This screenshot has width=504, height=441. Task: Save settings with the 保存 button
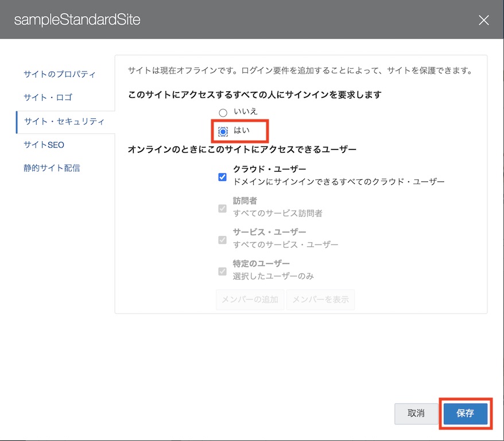[465, 413]
